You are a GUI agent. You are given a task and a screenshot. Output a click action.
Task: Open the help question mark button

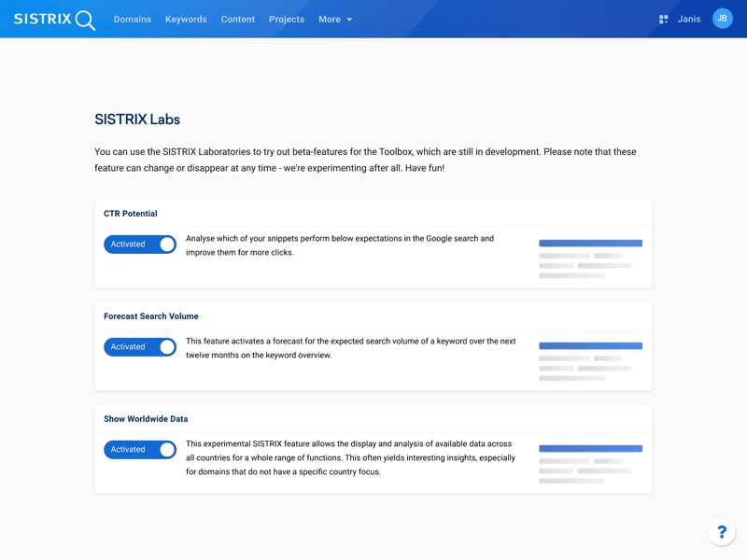click(x=721, y=532)
